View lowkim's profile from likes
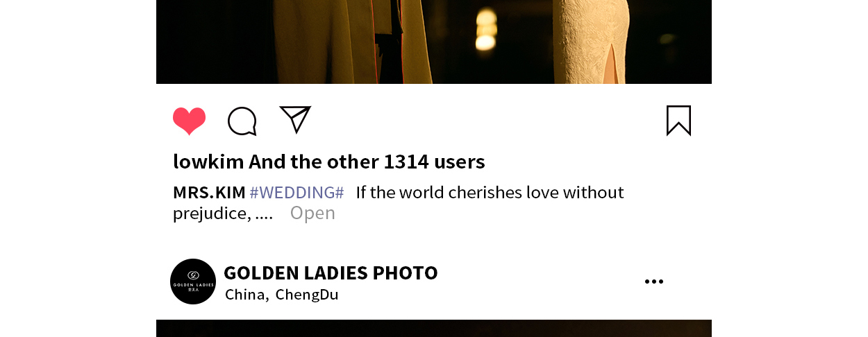The width and height of the screenshot is (868, 337). (208, 162)
